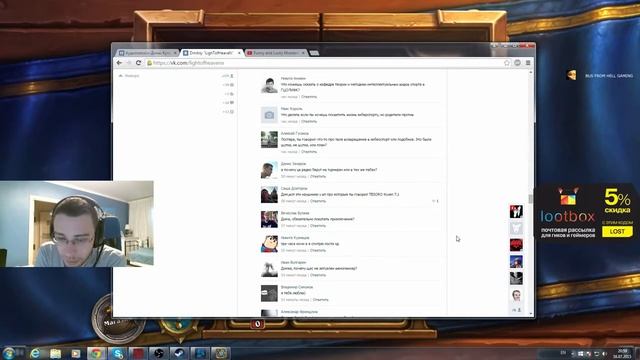Open Windows Explorer folder on taskbar
This screenshot has width=640, height=360.
pos(56,353)
